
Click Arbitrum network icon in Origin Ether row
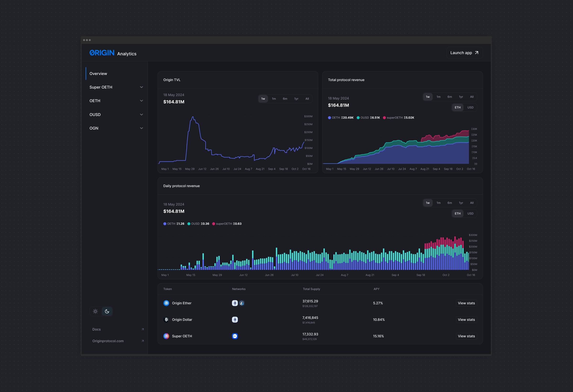click(242, 303)
